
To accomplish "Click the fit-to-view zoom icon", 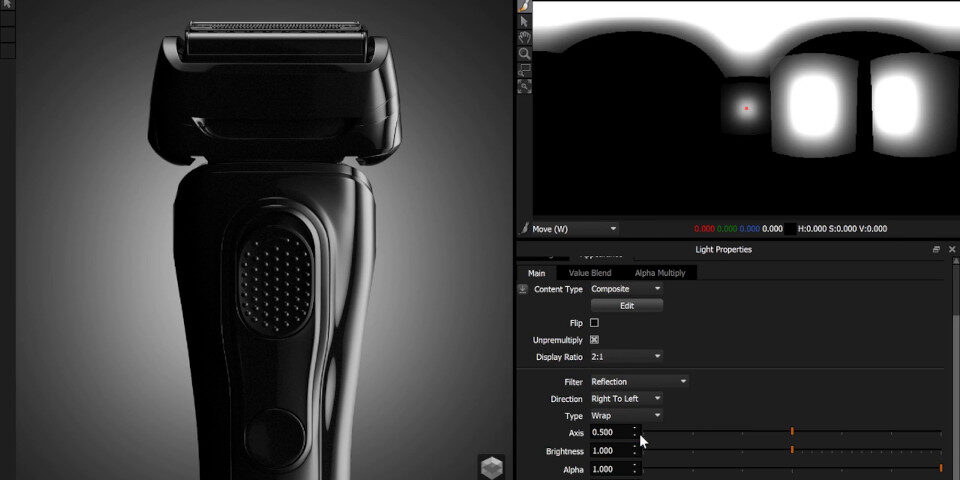I will pyautogui.click(x=525, y=86).
